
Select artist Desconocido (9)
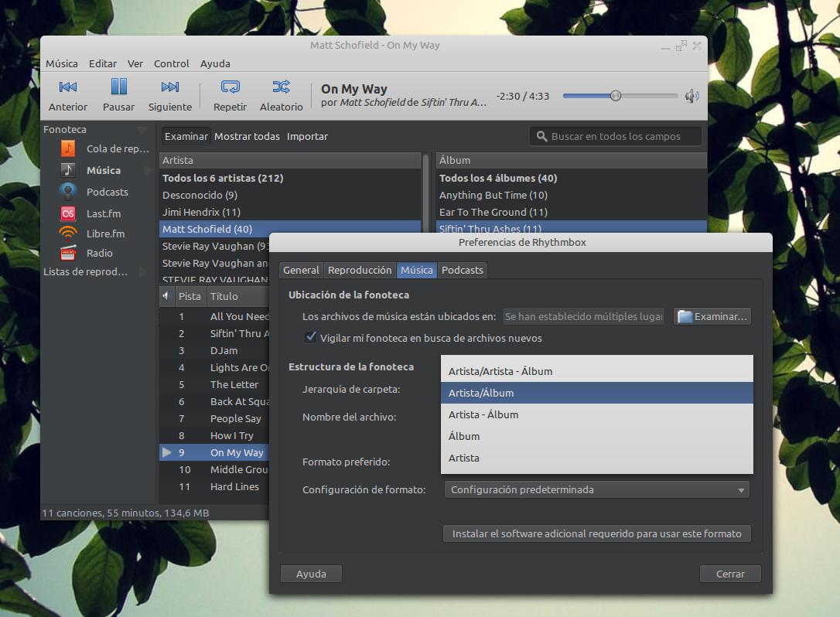(x=290, y=196)
